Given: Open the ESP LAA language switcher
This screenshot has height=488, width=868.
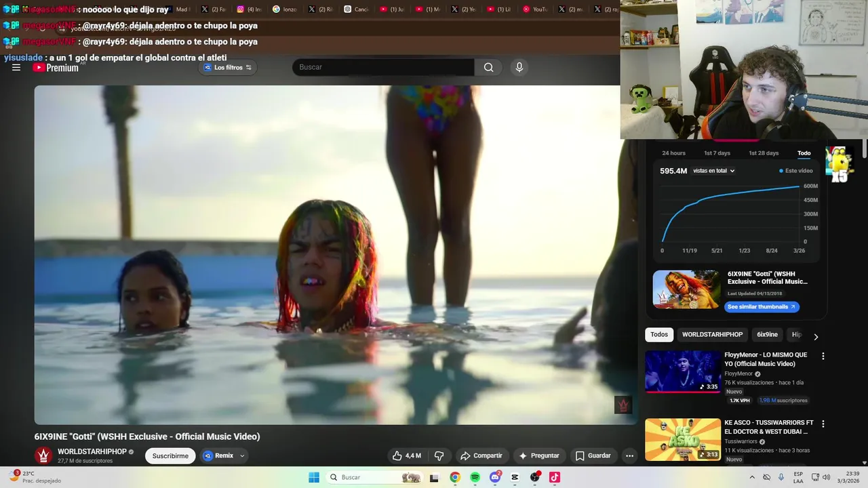Looking at the screenshot, I should coord(798,477).
